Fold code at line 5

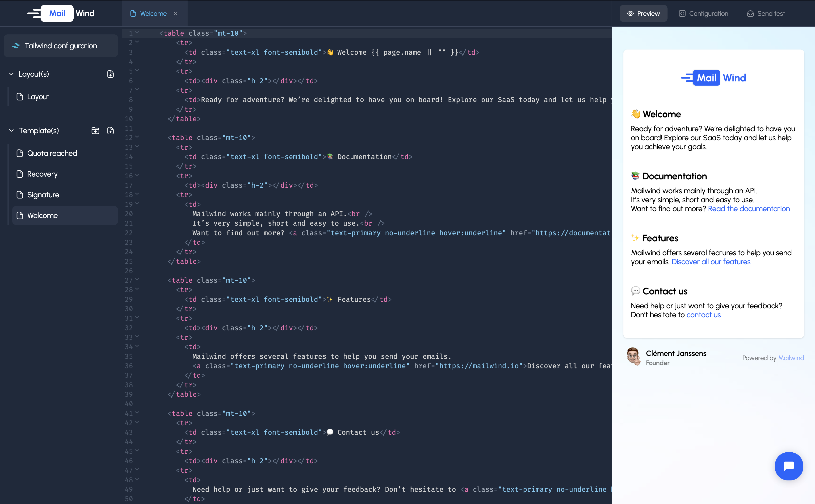pos(137,70)
